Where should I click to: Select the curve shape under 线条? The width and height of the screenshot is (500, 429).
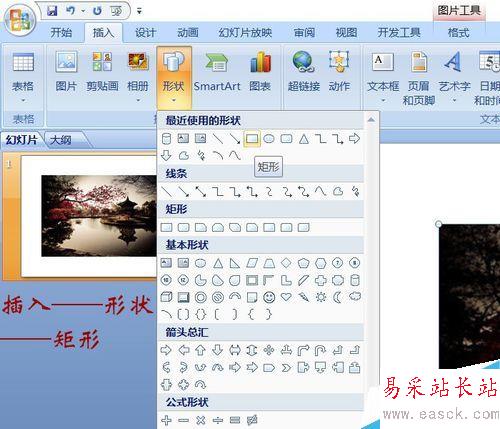321,191
